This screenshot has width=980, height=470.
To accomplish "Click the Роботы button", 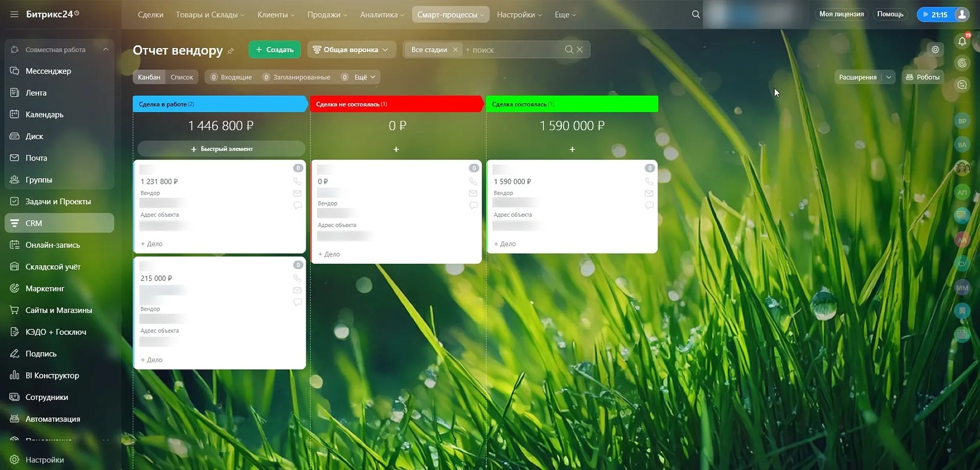I will (922, 77).
